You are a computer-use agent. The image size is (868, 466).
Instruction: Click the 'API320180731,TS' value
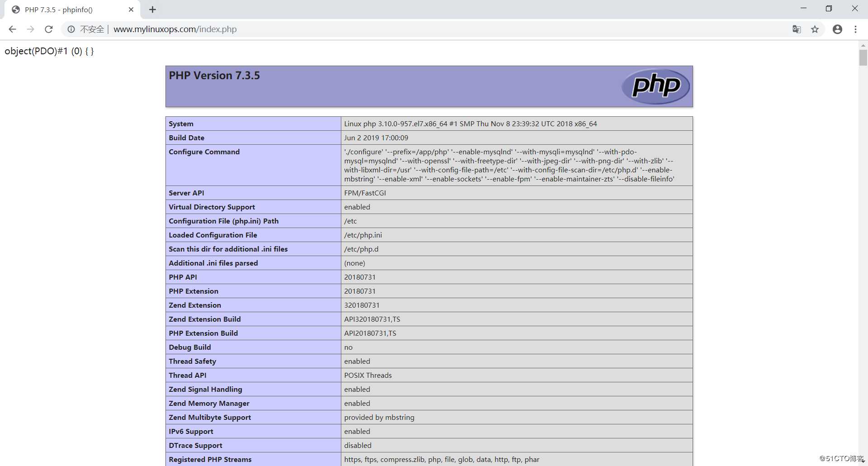(372, 319)
